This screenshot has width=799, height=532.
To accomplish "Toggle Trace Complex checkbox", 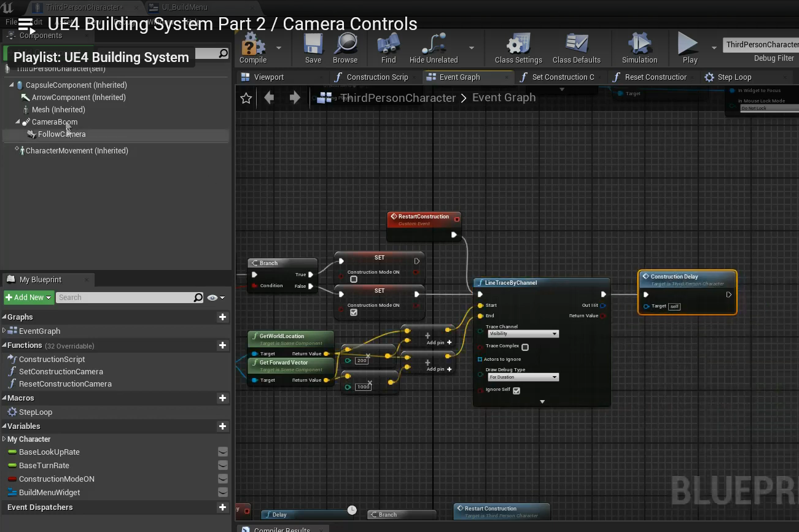I will [525, 347].
